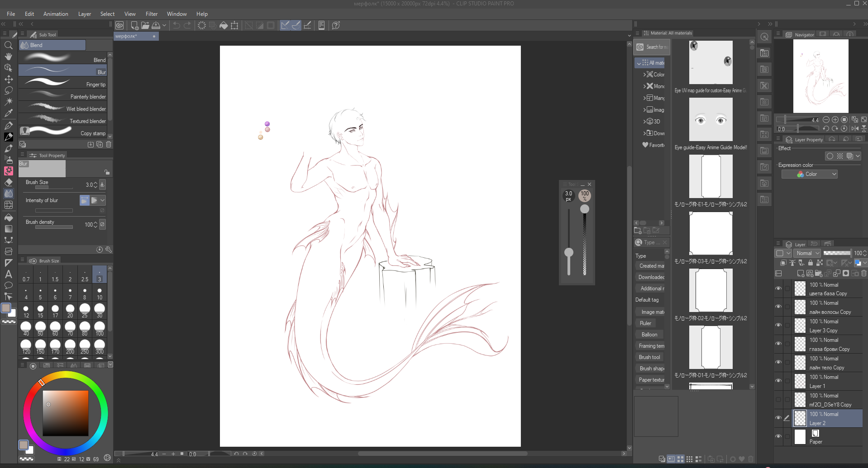
Task: Open the File menu
Action: [x=11, y=14]
